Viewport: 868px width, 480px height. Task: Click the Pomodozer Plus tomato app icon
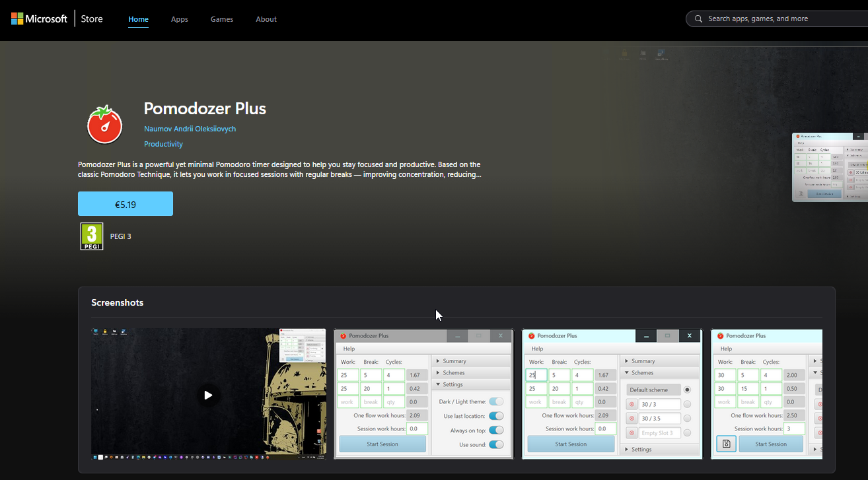point(105,124)
